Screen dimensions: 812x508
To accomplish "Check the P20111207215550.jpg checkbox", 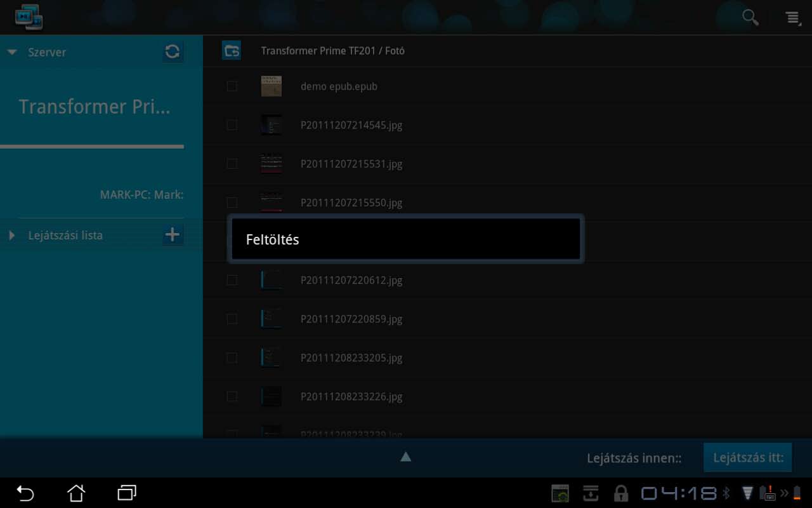I will 232,203.
